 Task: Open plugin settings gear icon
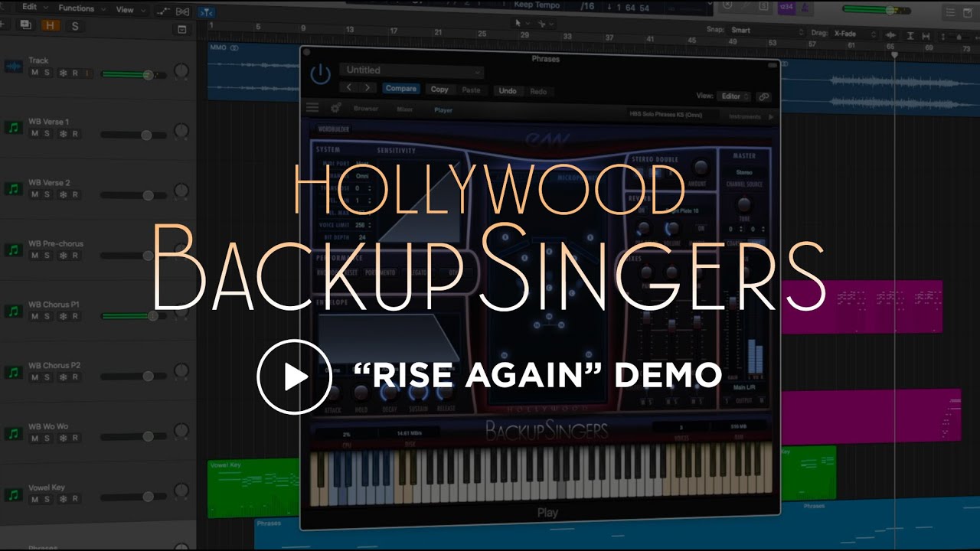click(335, 108)
